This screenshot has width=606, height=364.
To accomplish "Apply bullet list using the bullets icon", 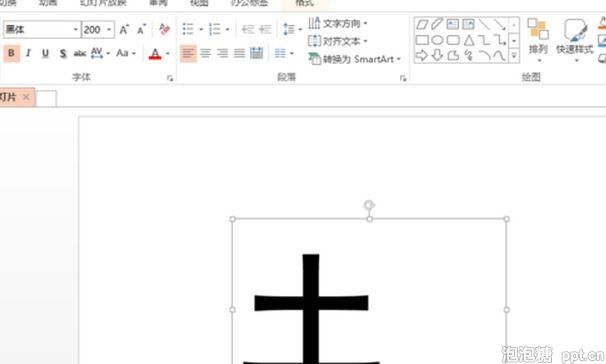I will [x=188, y=29].
